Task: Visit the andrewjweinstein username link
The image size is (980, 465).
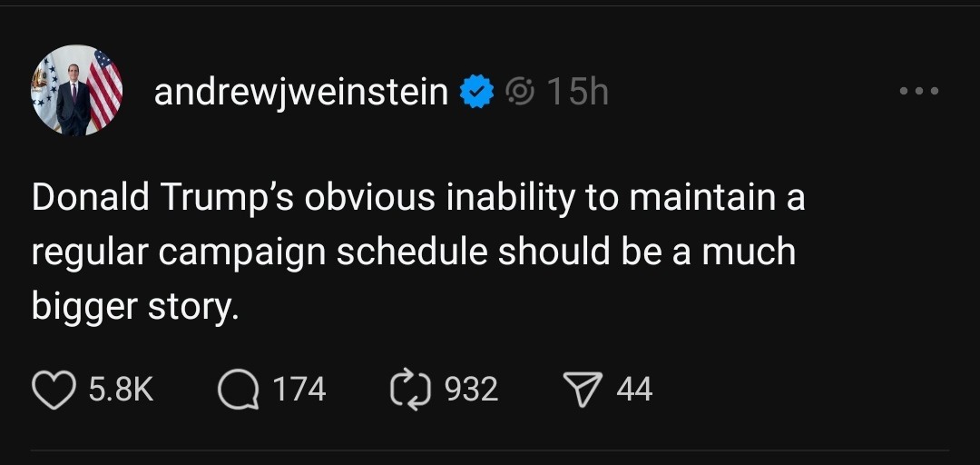Action: click(301, 92)
